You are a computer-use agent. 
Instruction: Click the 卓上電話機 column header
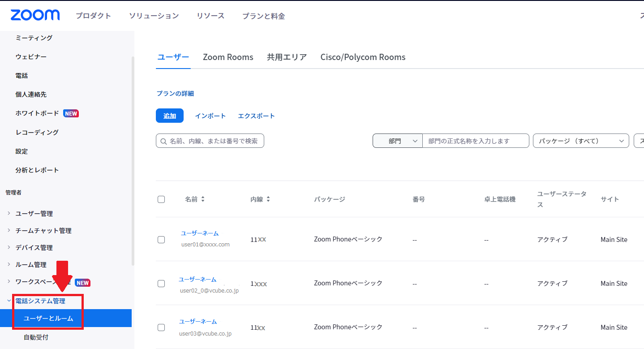pyautogui.click(x=500, y=199)
